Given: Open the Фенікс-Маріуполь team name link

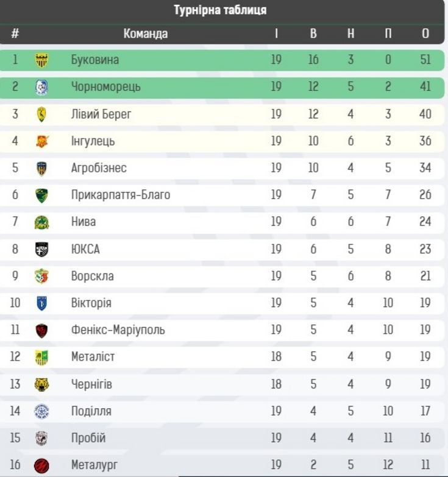Looking at the screenshot, I should [x=118, y=330].
